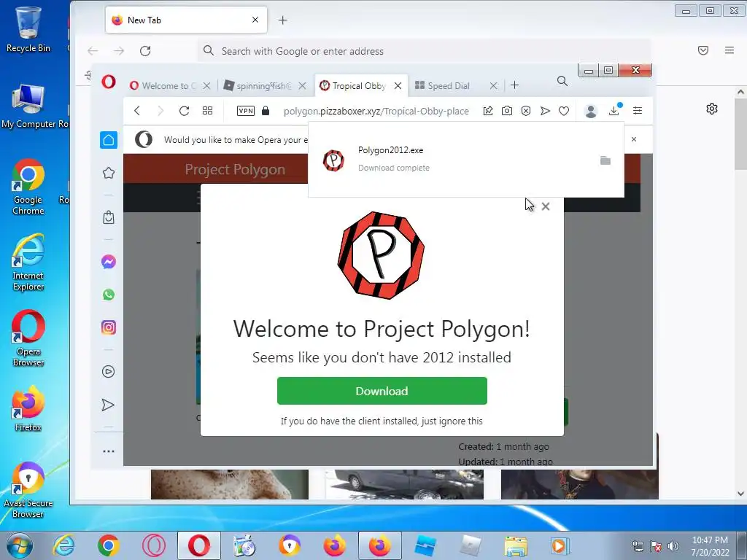Open Opera Browser desktop shortcut
The width and height of the screenshot is (747, 560).
(x=28, y=338)
